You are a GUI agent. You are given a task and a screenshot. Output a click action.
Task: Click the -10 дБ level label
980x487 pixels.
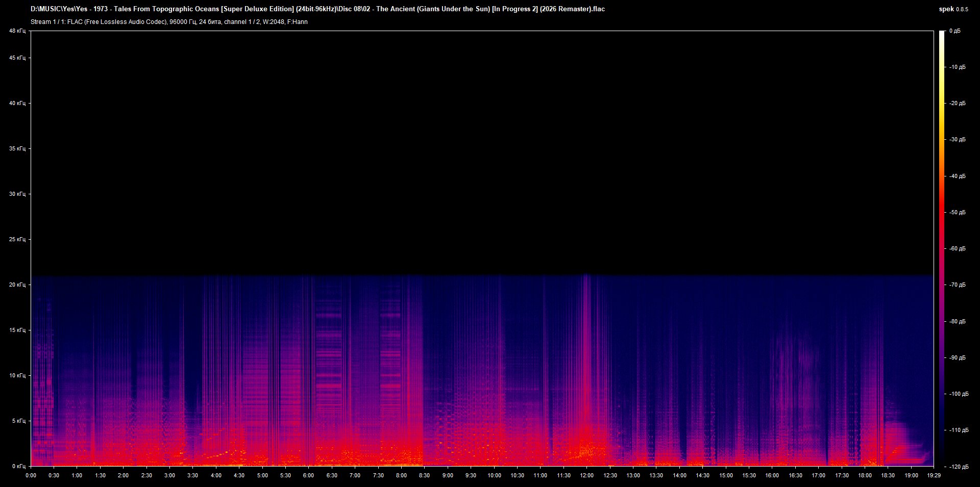958,67
